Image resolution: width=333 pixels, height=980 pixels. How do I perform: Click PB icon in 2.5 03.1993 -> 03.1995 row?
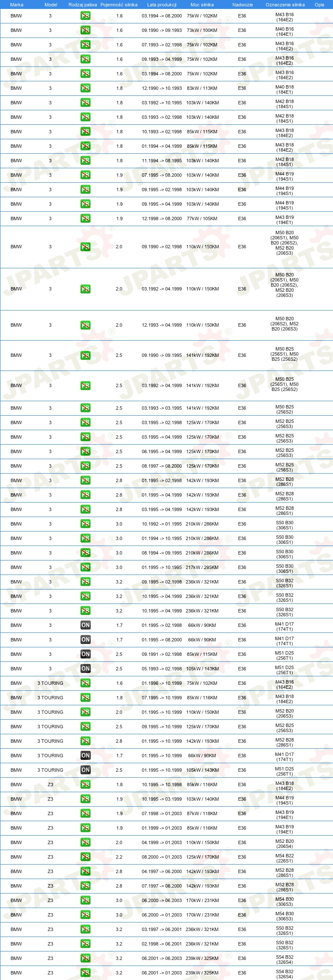85,408
